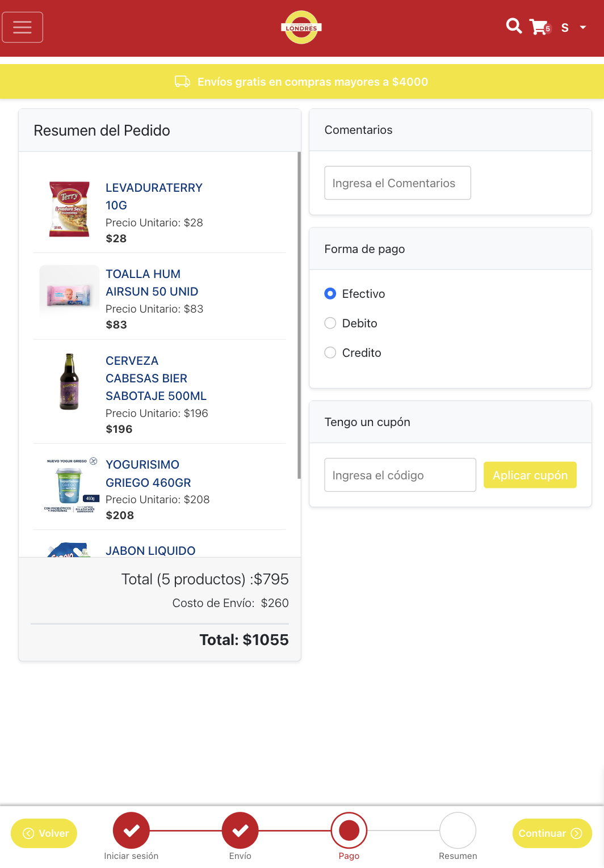Click the Envío step checkmark circle

tap(240, 831)
